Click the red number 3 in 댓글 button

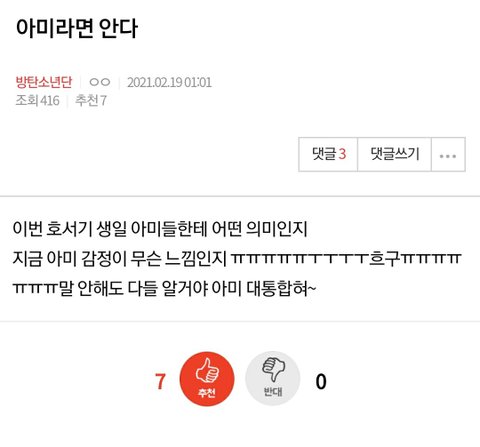(x=342, y=154)
